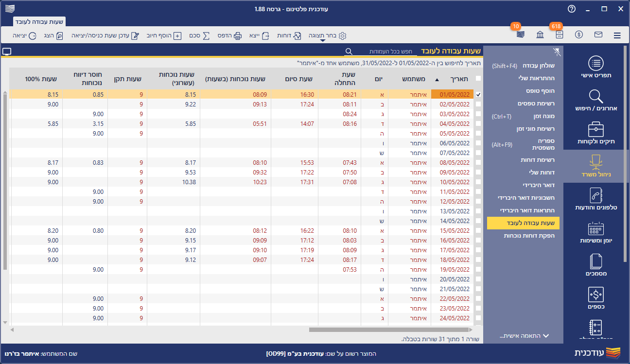Check the 10/05/2022 row checkbox
630x364 pixels.
(478, 182)
